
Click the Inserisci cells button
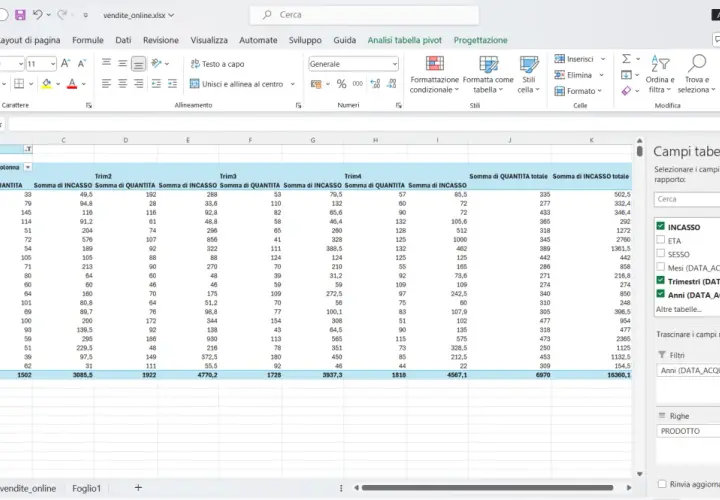574,59
